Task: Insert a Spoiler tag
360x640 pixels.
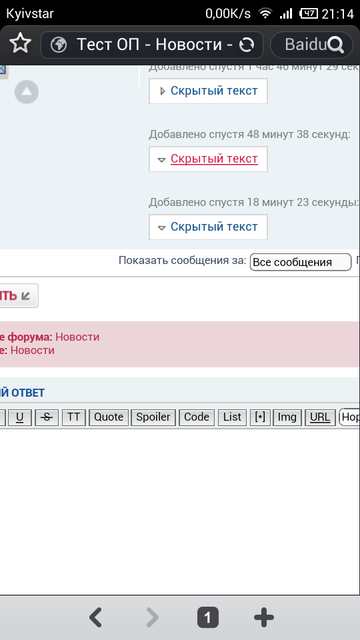Action: point(153,417)
